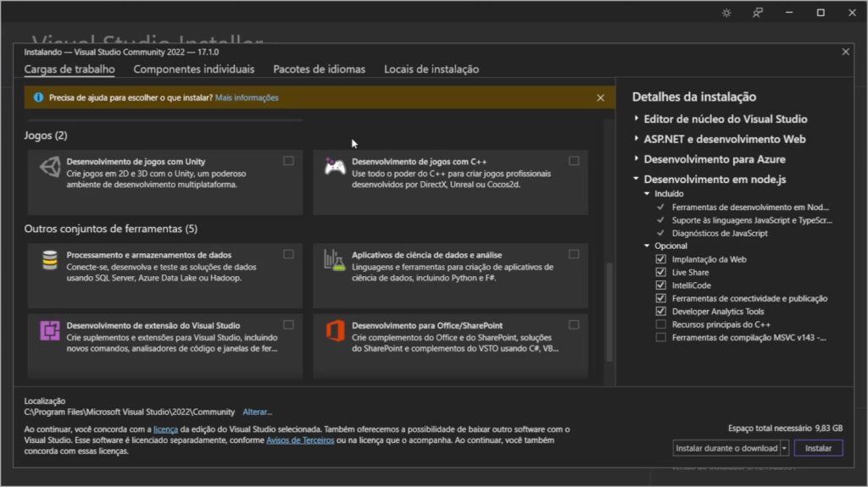Check Desenvolvimento de jogos com C++ workload
Screen dimensions: 868x487
[574, 161]
